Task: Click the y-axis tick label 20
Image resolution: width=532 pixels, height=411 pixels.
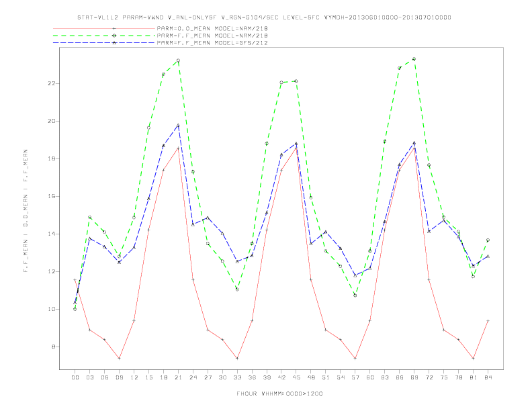Action: (x=51, y=122)
